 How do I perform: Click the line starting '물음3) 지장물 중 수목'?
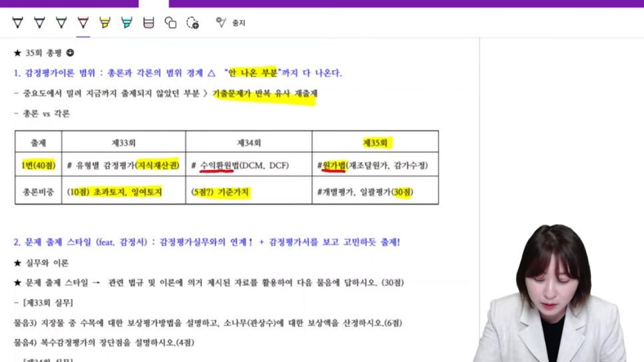pos(208,323)
